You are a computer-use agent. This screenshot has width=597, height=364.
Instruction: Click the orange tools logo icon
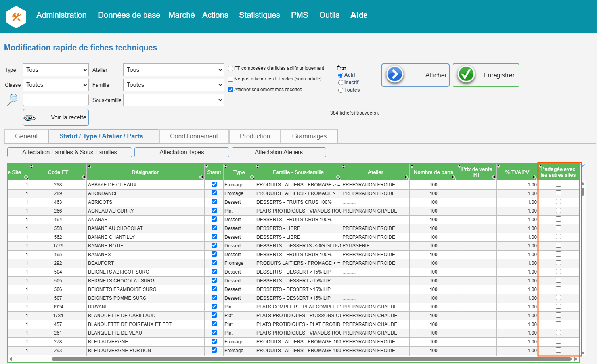click(16, 17)
